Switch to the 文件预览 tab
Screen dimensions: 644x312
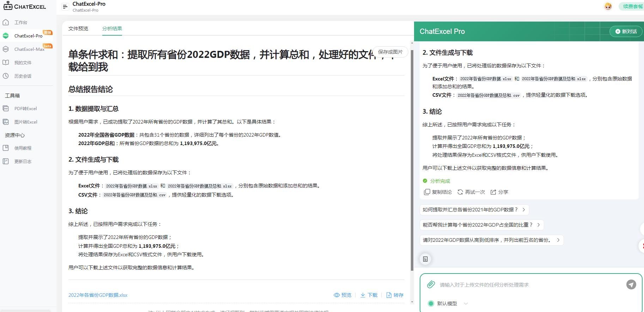pos(78,29)
